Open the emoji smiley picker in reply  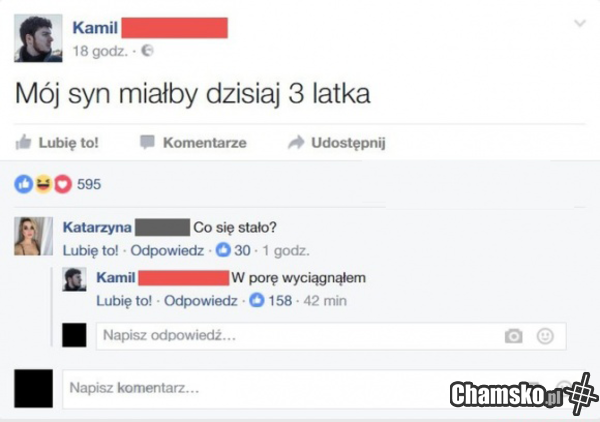[545, 336]
